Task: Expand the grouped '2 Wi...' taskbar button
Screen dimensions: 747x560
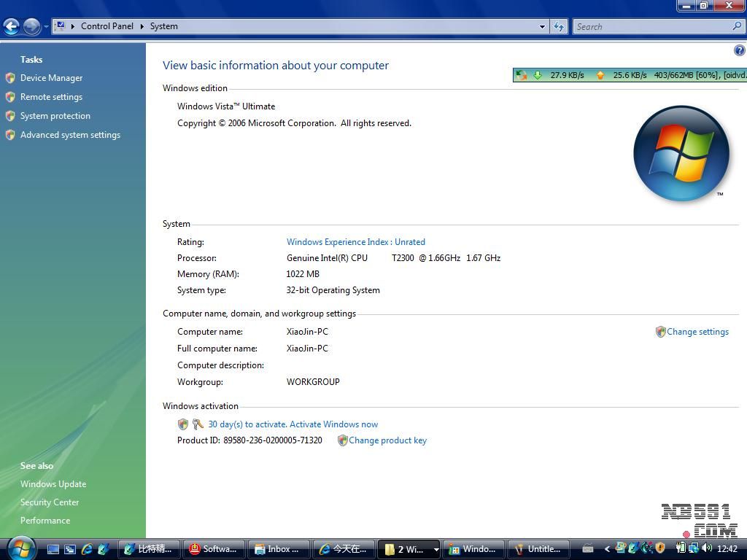Action: 436,549
